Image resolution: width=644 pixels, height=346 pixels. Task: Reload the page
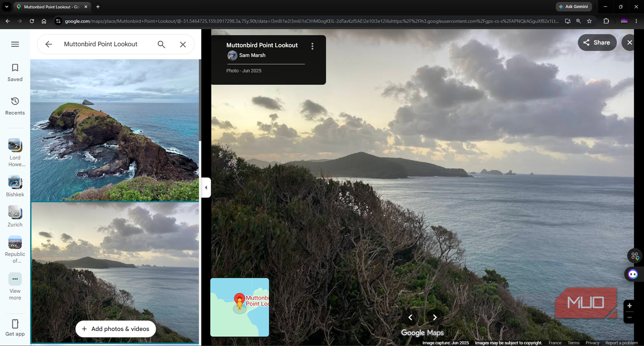(32, 21)
